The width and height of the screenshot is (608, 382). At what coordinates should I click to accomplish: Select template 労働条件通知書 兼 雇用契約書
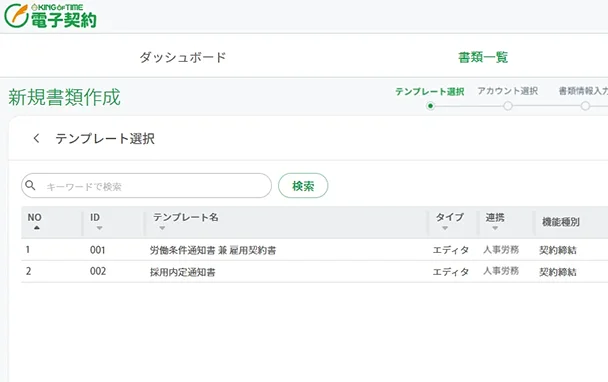pos(213,250)
